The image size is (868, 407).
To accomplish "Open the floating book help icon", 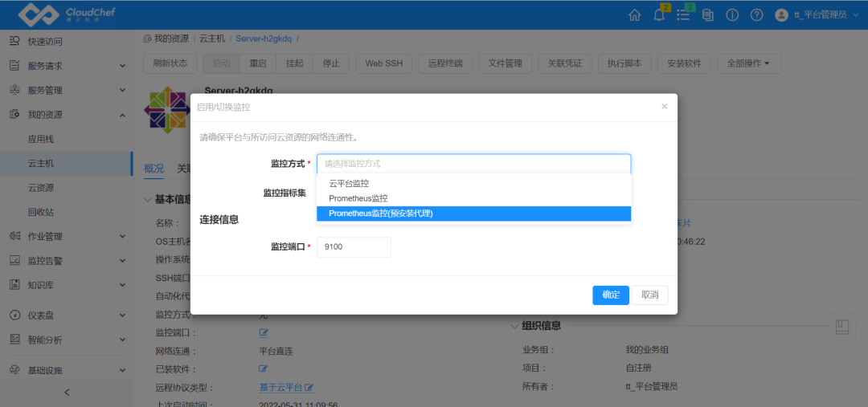I will coord(842,327).
